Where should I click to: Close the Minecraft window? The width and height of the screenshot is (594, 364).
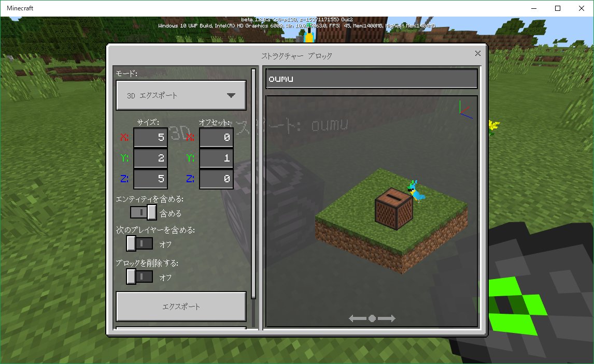point(582,8)
